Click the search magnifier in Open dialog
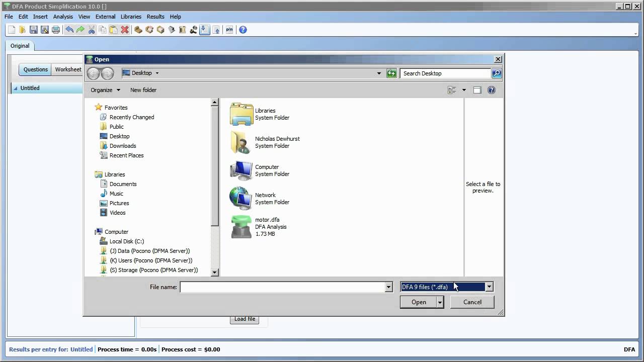 (x=496, y=73)
